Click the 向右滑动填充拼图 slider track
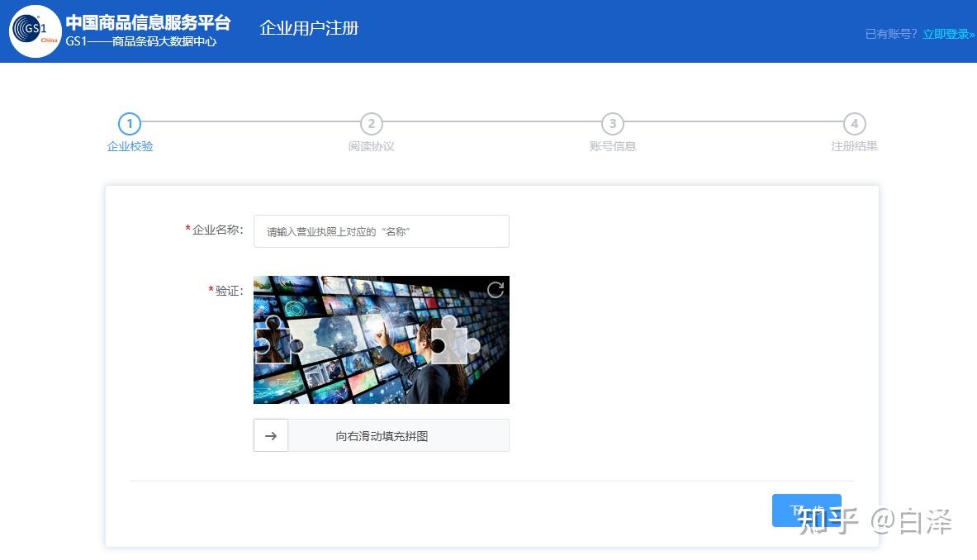977x560 pixels. click(399, 434)
